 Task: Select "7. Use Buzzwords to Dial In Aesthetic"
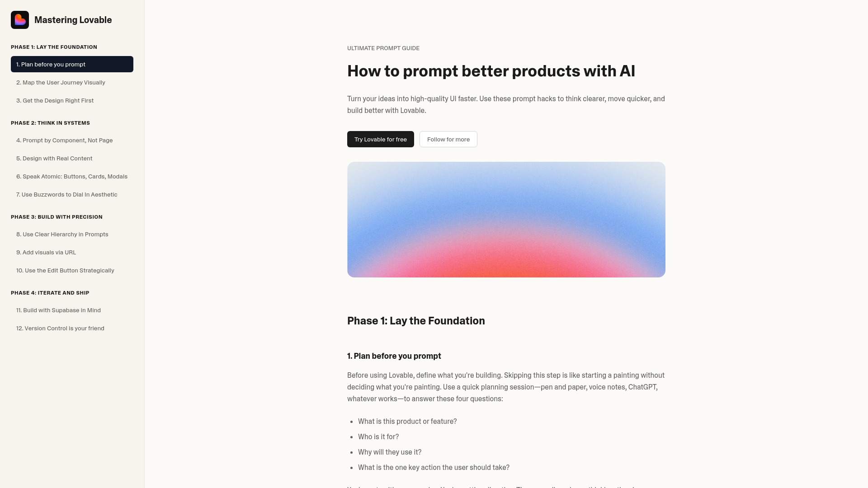tap(66, 194)
